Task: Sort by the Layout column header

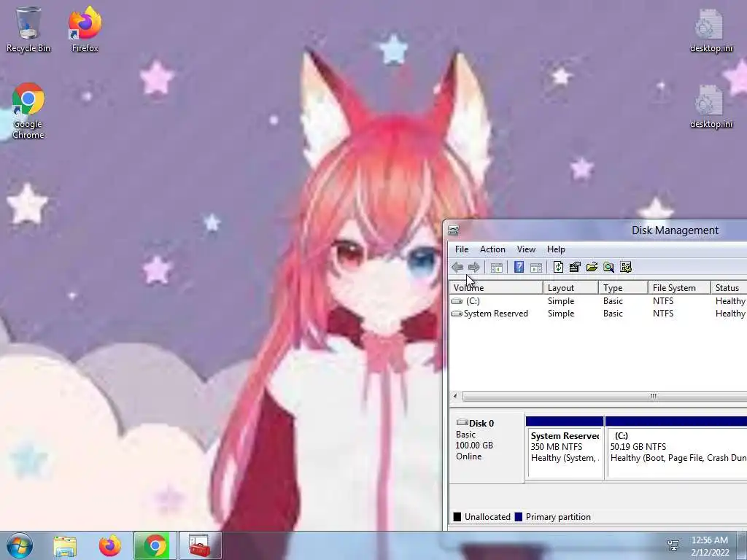Action: pos(570,287)
